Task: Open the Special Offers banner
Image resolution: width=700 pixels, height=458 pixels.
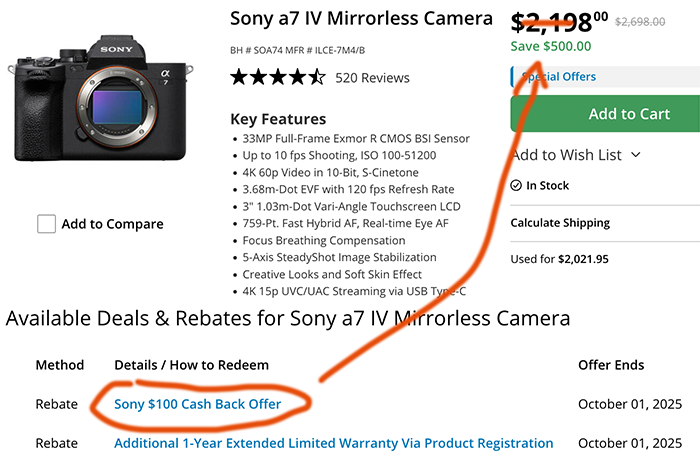Action: pos(605,76)
